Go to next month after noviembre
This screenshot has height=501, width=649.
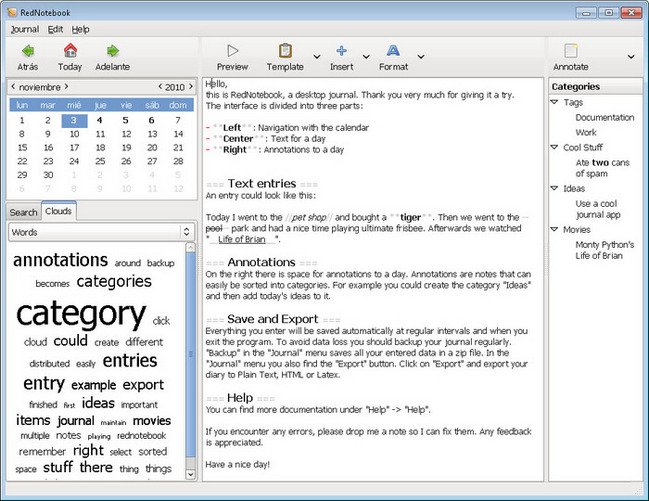click(66, 87)
